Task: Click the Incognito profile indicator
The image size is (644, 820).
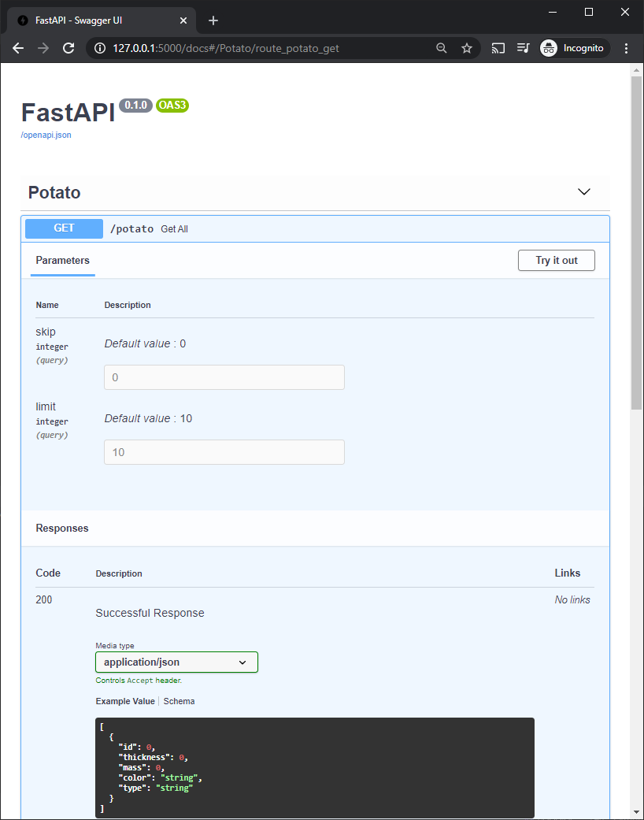Action: coord(575,49)
